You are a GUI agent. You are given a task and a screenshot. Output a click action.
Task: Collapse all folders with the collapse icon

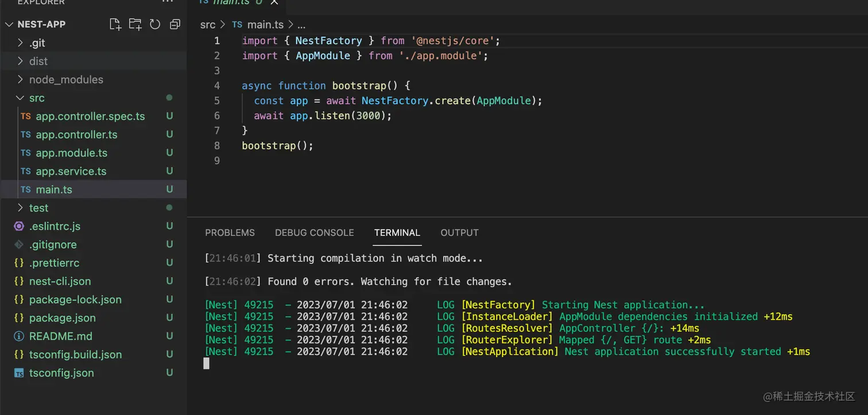175,24
